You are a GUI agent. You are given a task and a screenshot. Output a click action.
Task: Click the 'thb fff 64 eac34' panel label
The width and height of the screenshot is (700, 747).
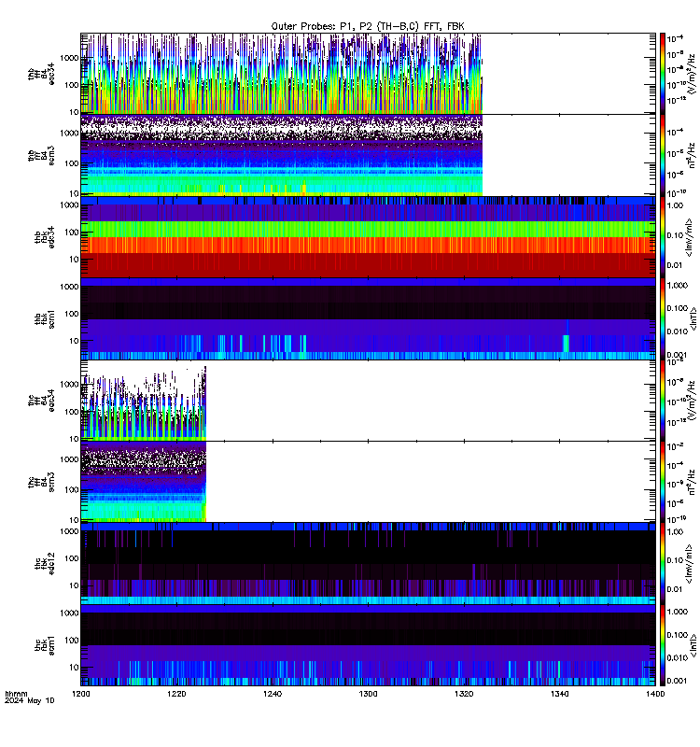pyautogui.click(x=41, y=75)
